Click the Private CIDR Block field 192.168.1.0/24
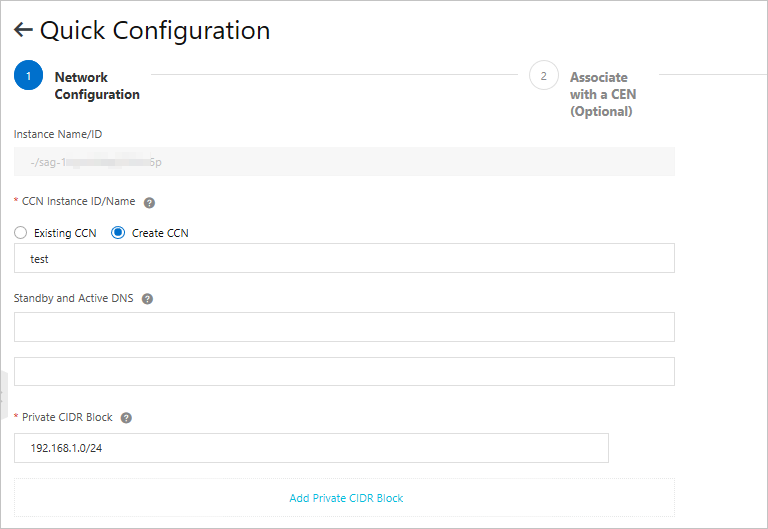This screenshot has width=768, height=529. [312, 448]
